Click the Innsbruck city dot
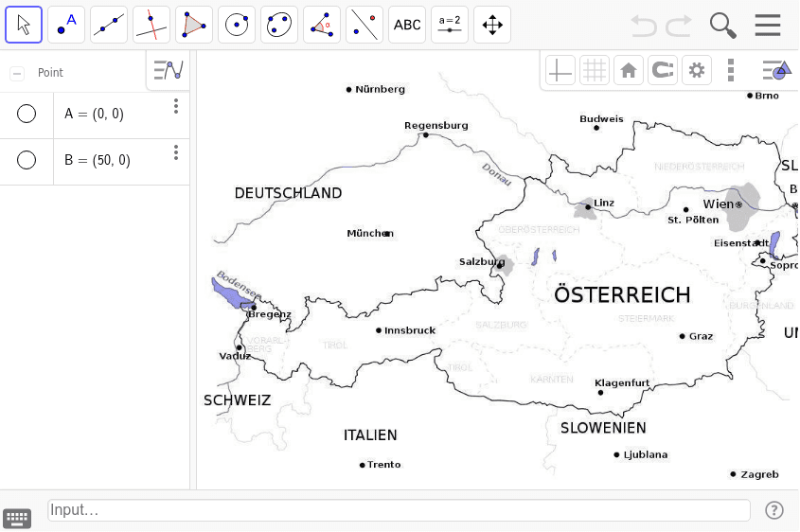 click(x=379, y=330)
